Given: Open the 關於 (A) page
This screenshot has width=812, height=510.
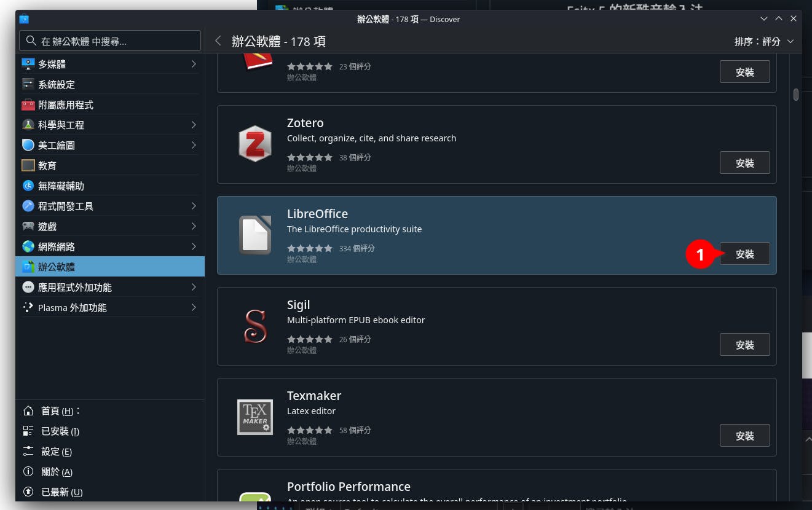Looking at the screenshot, I should click(x=110, y=471).
